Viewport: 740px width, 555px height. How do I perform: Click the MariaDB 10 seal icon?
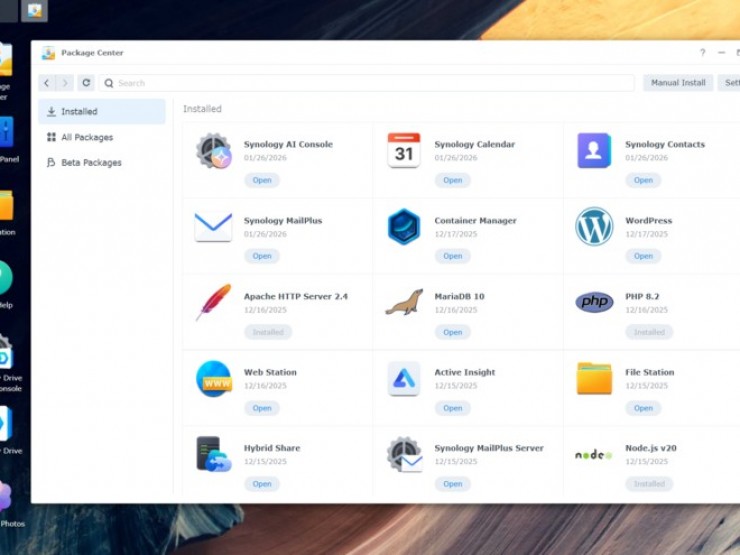(404, 302)
